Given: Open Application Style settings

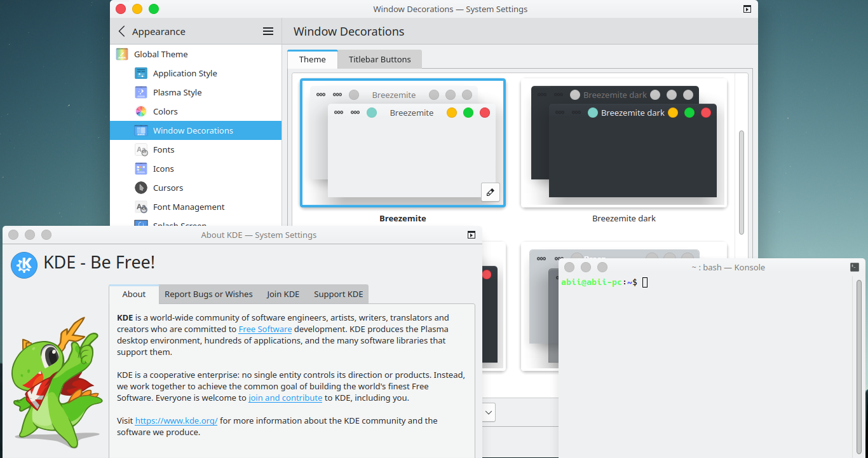Looking at the screenshot, I should tap(196, 73).
